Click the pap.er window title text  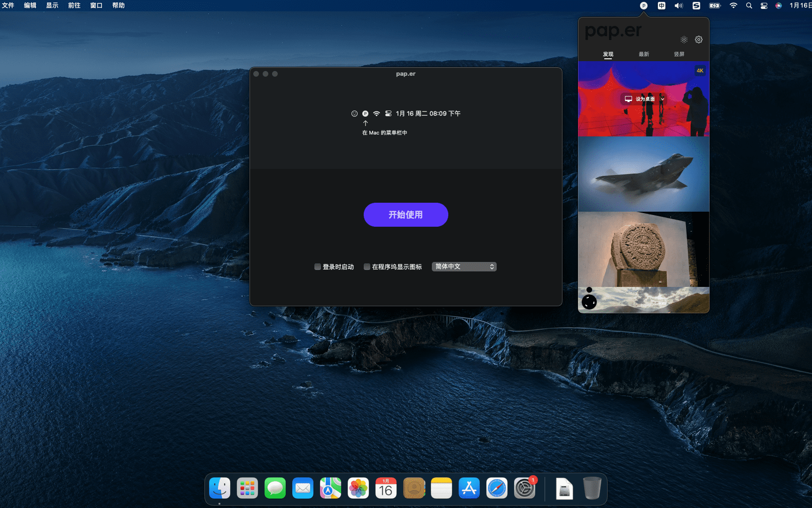pos(406,74)
